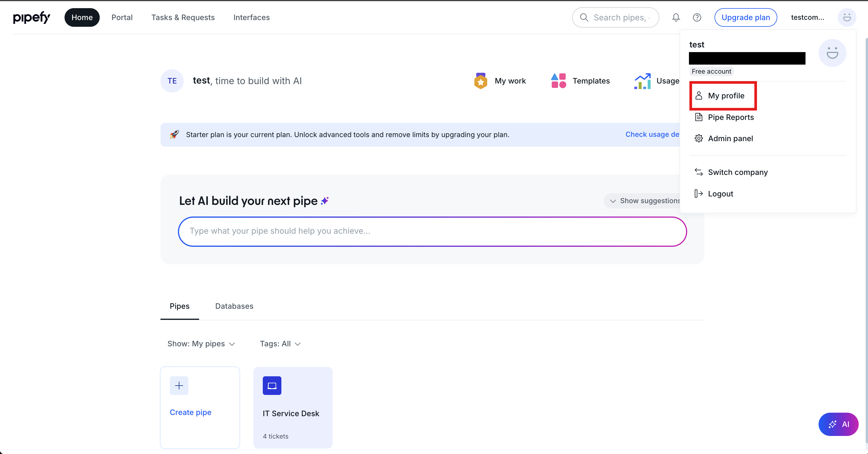Expand Show suggestions chevron

[x=613, y=201]
